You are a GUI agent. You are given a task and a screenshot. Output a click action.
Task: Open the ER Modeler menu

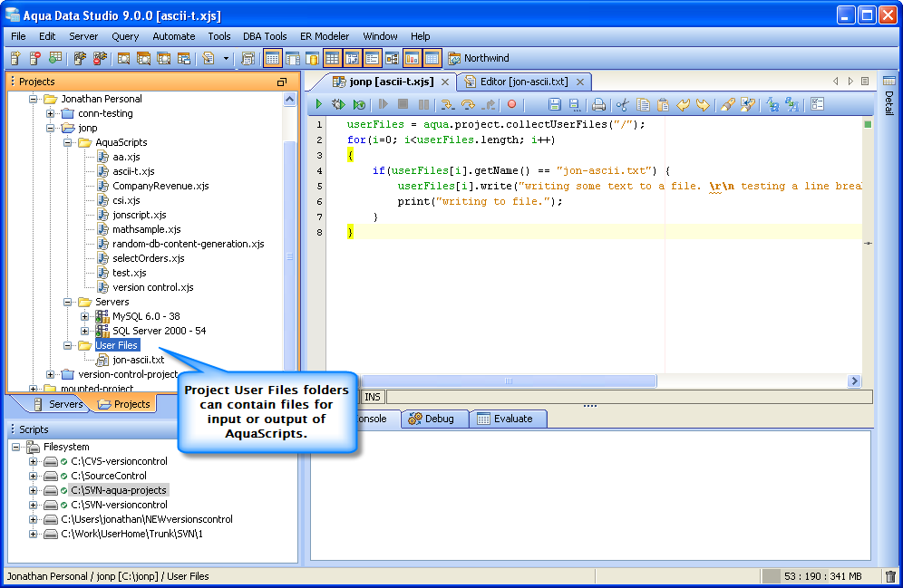pyautogui.click(x=325, y=36)
